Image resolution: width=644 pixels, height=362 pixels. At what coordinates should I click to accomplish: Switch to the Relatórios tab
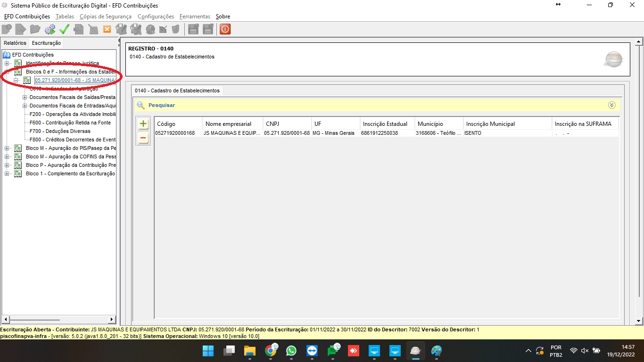coord(15,43)
